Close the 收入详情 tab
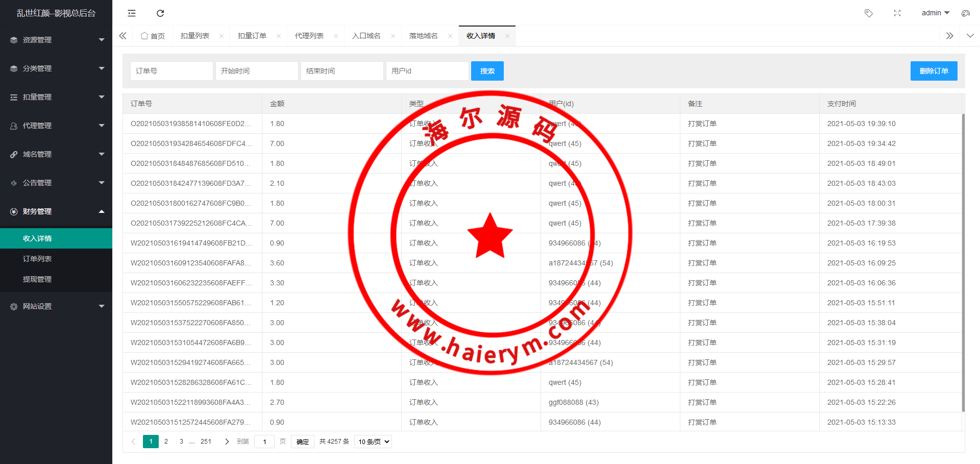 click(507, 36)
